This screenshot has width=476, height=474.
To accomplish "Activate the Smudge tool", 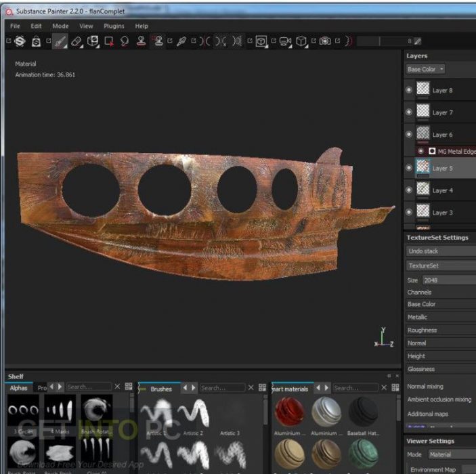I will [x=125, y=41].
